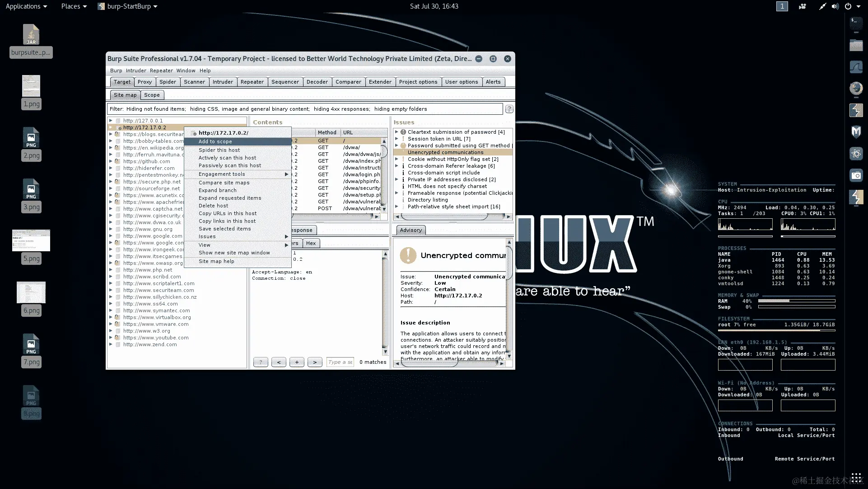Open the Hex tab
The image size is (868, 489).
tap(311, 243)
